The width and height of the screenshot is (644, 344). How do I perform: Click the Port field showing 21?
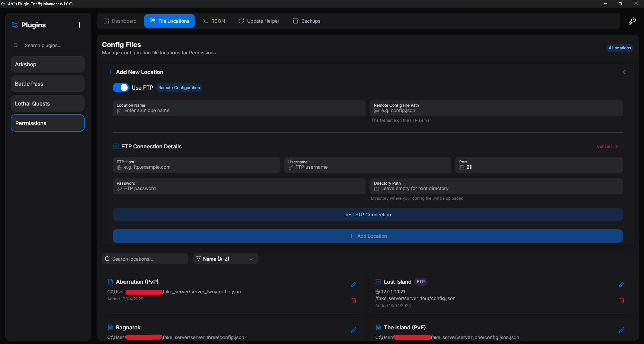click(x=539, y=165)
